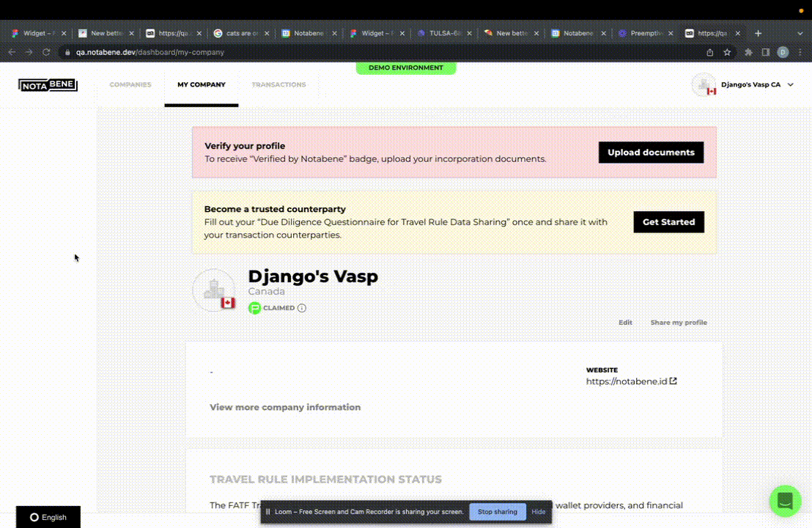Image resolution: width=812 pixels, height=528 pixels.
Task: Open the green chat widget
Action: click(x=785, y=501)
